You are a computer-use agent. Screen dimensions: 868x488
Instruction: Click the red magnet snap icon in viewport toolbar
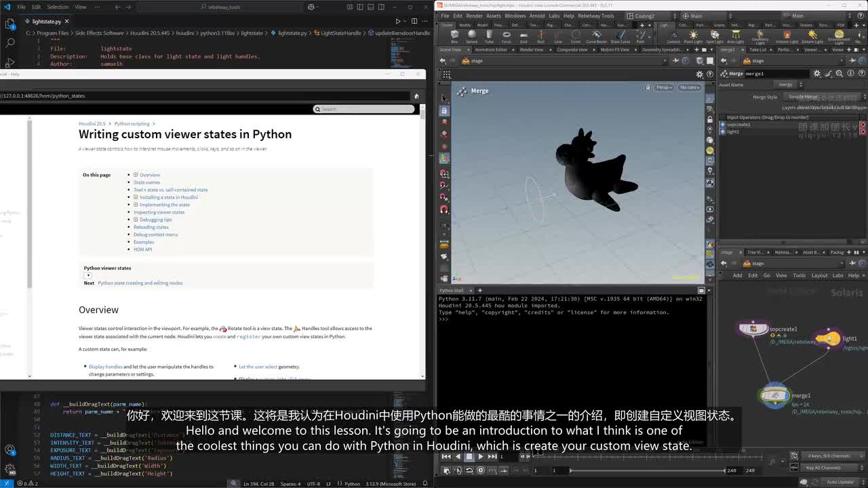(x=444, y=209)
